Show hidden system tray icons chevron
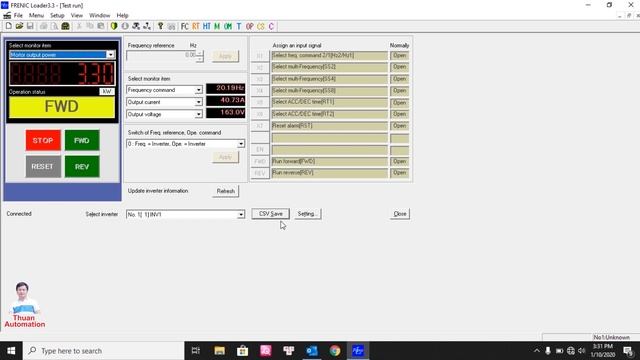 pos(536,351)
